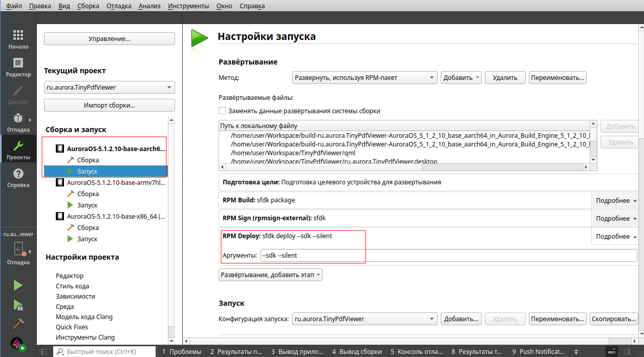This screenshot has width=644, height=357.
Task: Expand the Текущий проект combo box
Action: click(x=110, y=88)
